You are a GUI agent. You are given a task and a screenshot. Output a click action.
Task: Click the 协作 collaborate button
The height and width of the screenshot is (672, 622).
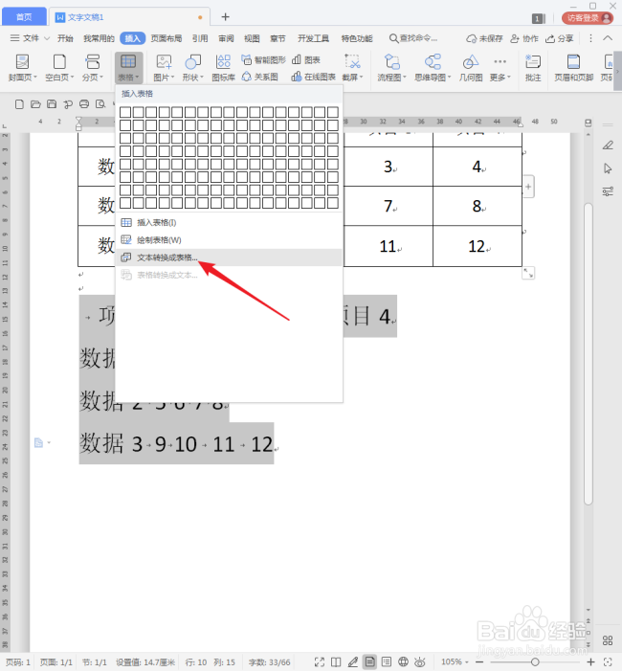(x=524, y=38)
